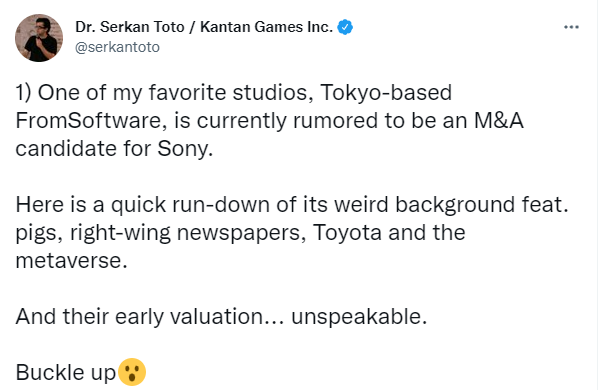Click the 'Kantan Games Inc.' name portion

[267, 27]
